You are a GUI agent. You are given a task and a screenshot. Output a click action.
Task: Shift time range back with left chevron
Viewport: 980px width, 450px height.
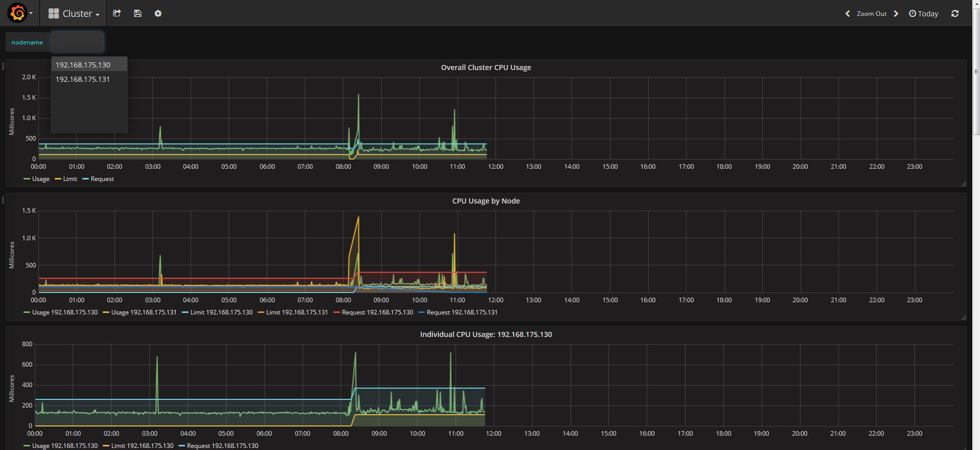tap(848, 14)
